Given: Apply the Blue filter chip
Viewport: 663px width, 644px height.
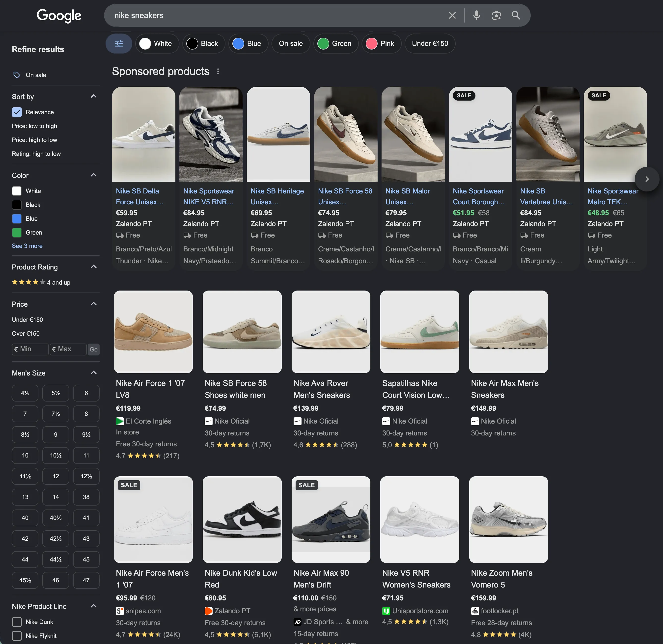Looking at the screenshot, I should tap(248, 44).
